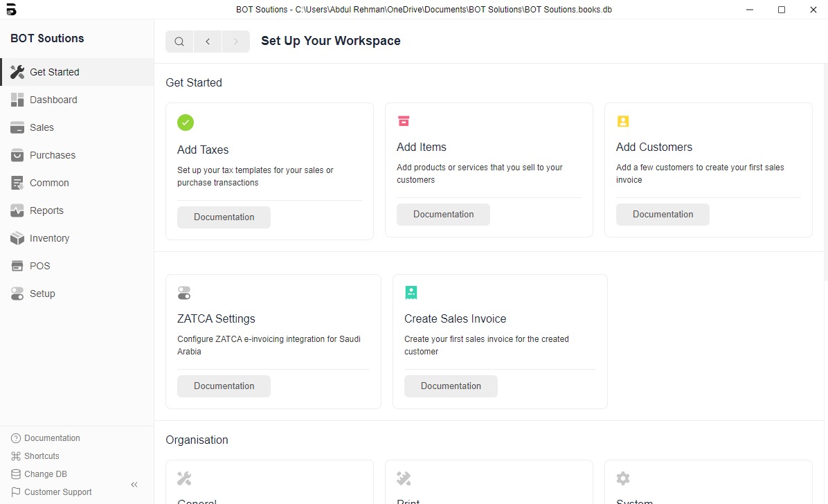Click the Inventory box icon

click(17, 238)
